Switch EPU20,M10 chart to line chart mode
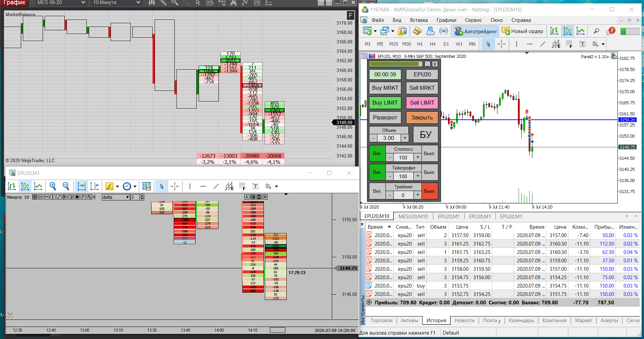644x339 pixels. [580, 31]
